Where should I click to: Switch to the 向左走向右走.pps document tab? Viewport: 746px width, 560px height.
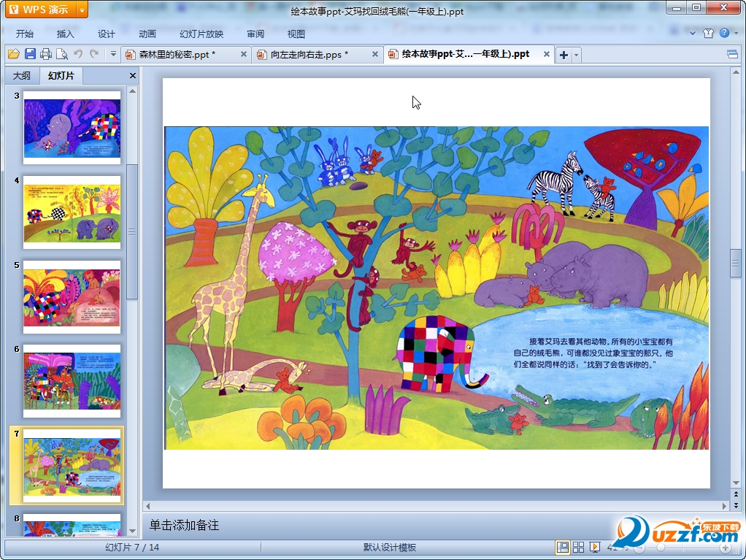coord(309,55)
